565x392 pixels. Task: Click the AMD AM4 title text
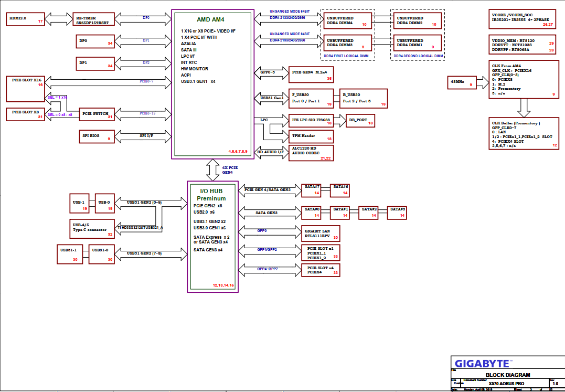pyautogui.click(x=210, y=19)
